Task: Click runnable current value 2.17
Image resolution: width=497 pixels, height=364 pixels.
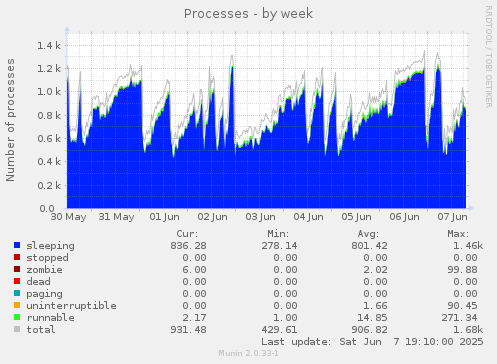Action: 195,318
